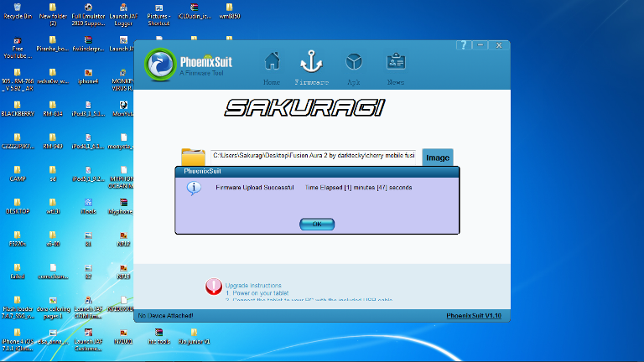Select the iTools desktop icon
644x362 pixels.
(x=88, y=206)
